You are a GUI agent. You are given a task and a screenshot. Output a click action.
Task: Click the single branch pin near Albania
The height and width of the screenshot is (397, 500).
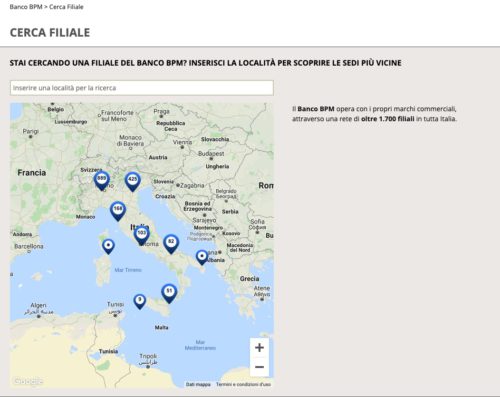(x=202, y=257)
